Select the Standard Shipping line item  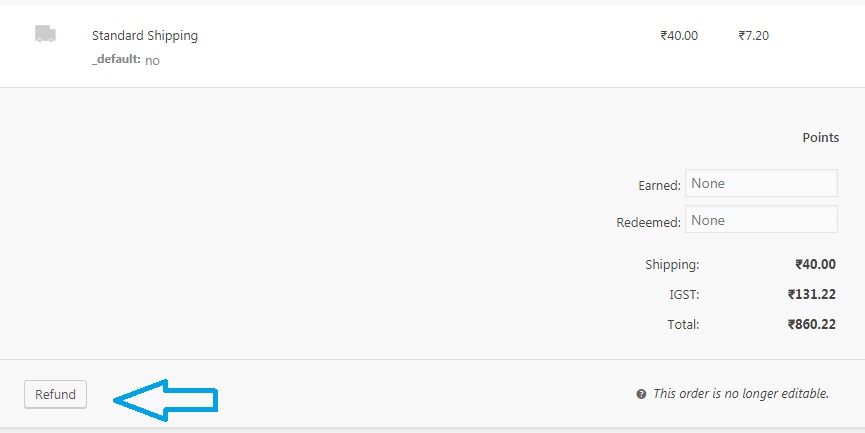tap(145, 35)
